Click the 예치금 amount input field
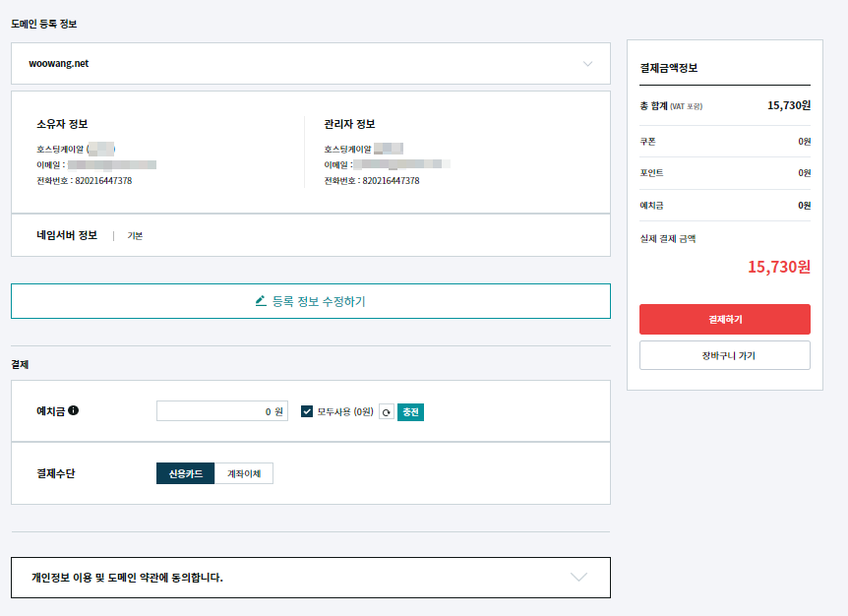 click(x=221, y=411)
